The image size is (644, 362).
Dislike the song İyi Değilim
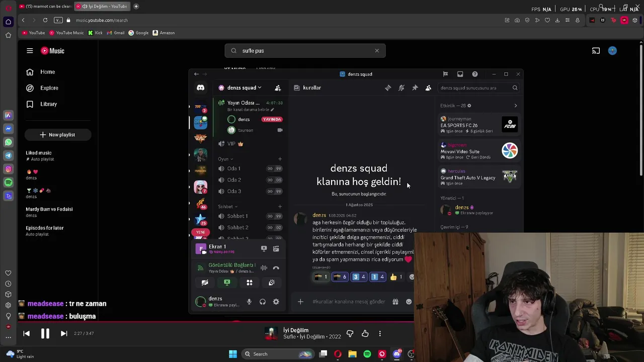click(x=350, y=333)
